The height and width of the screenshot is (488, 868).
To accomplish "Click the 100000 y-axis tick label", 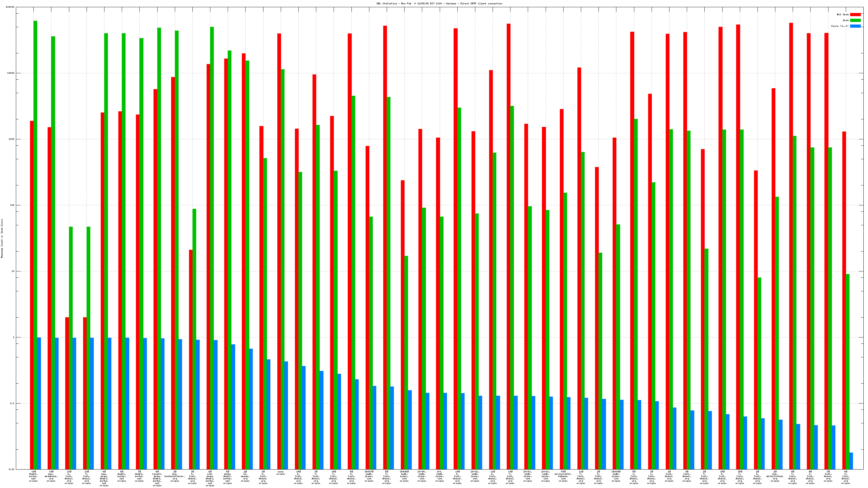I will (x=10, y=7).
